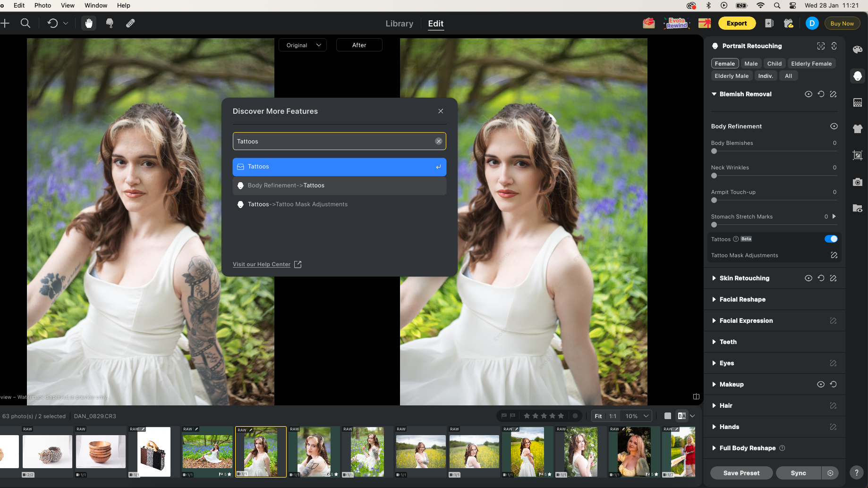Screen dimensions: 868x488
Task: Click the Undo icon in the toolbar
Action: click(x=52, y=23)
